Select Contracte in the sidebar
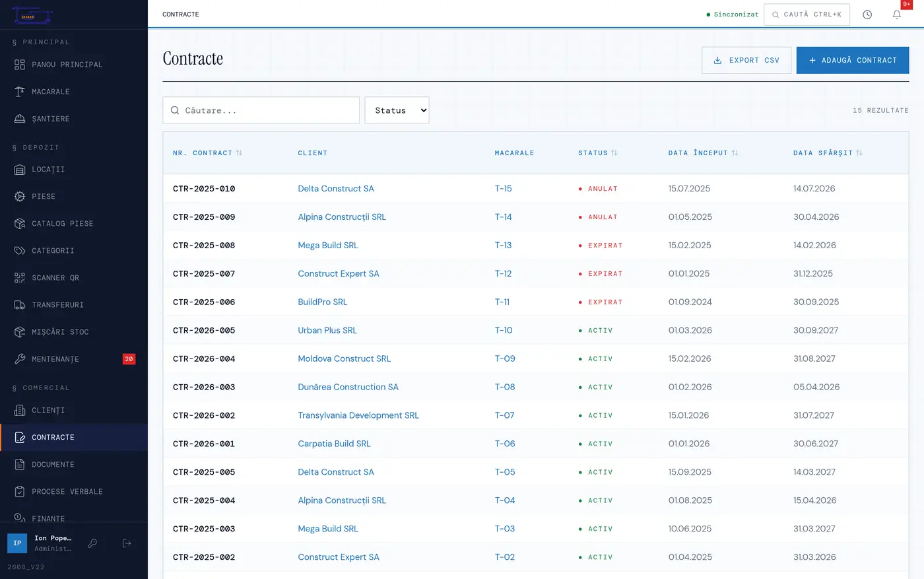The height and width of the screenshot is (579, 924). (x=74, y=438)
